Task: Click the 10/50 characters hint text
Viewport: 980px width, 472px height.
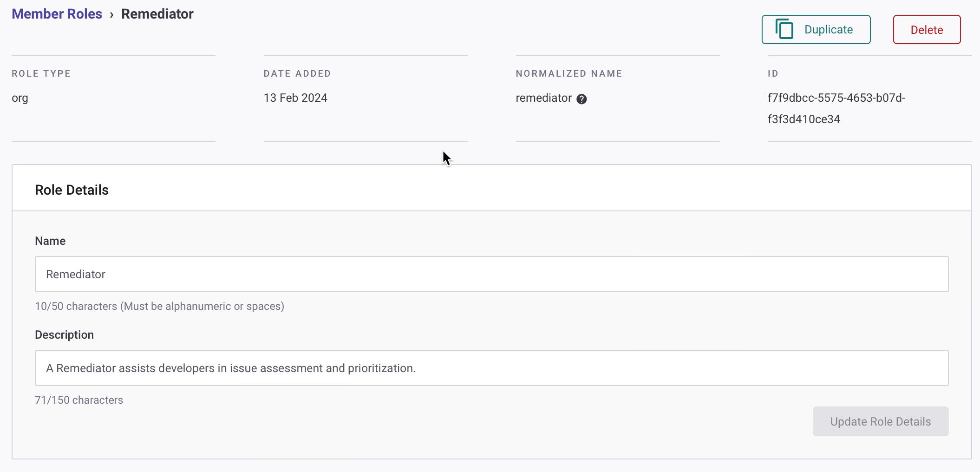Action: 159,306
